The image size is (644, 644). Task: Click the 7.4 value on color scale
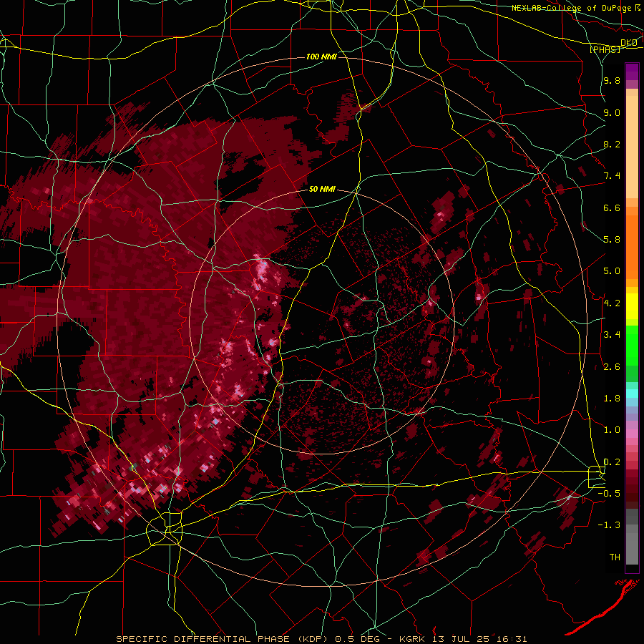(x=612, y=176)
